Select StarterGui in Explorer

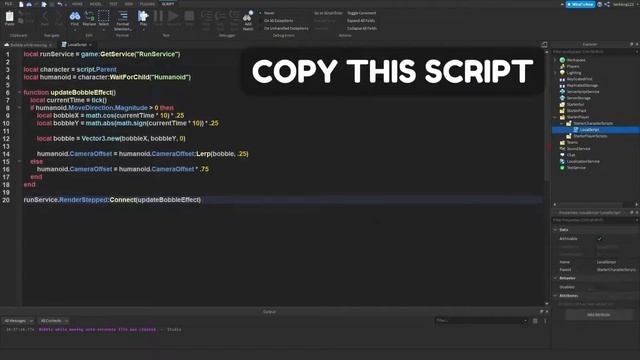(575, 104)
